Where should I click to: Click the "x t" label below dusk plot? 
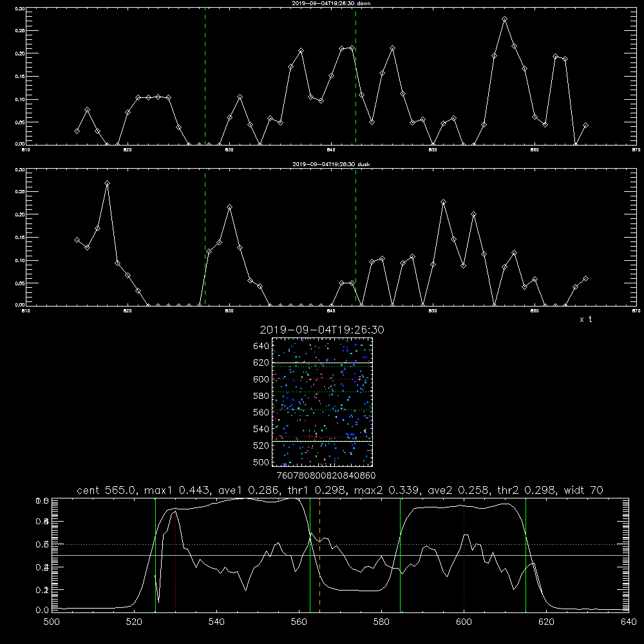click(585, 319)
